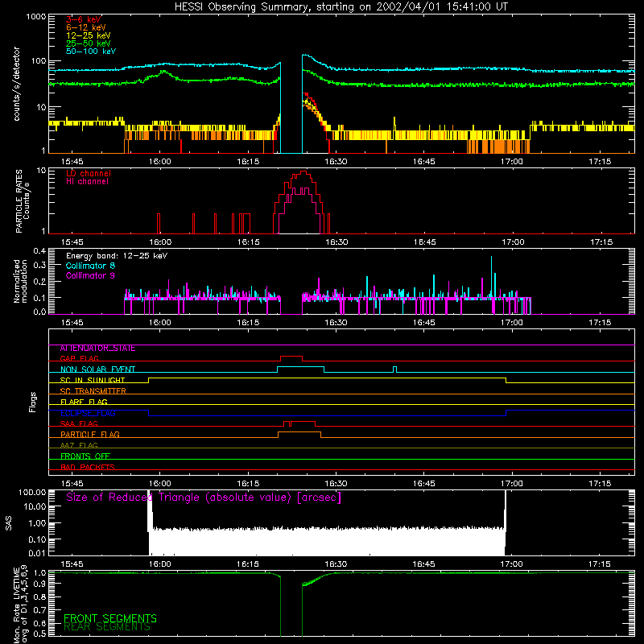Click the '100.00' tick on the SAS axis

[32, 493]
